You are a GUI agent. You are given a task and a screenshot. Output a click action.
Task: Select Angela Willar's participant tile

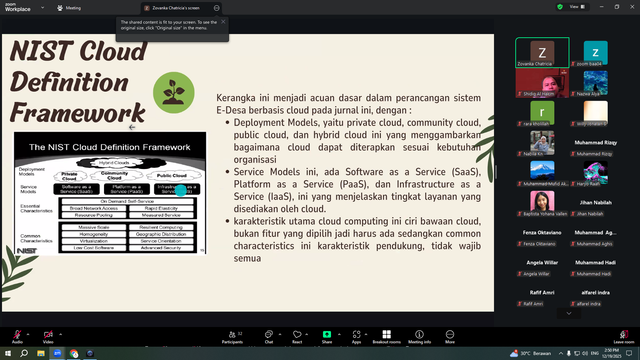[542, 263]
